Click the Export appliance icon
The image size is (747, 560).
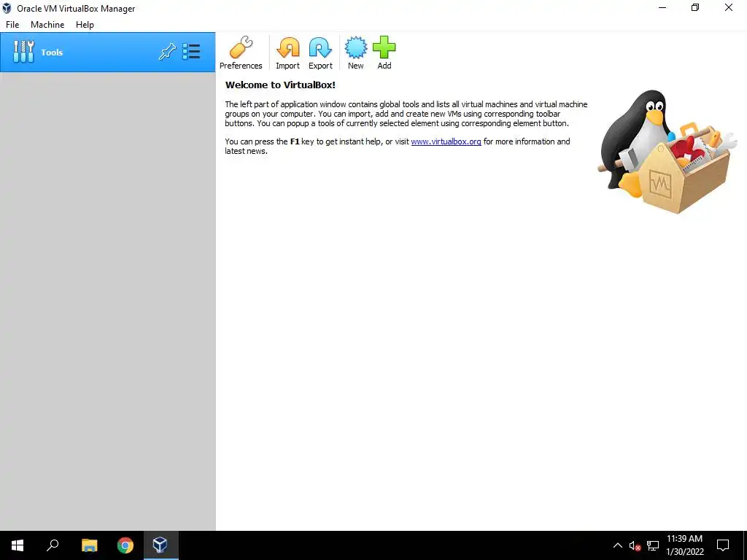pos(320,52)
